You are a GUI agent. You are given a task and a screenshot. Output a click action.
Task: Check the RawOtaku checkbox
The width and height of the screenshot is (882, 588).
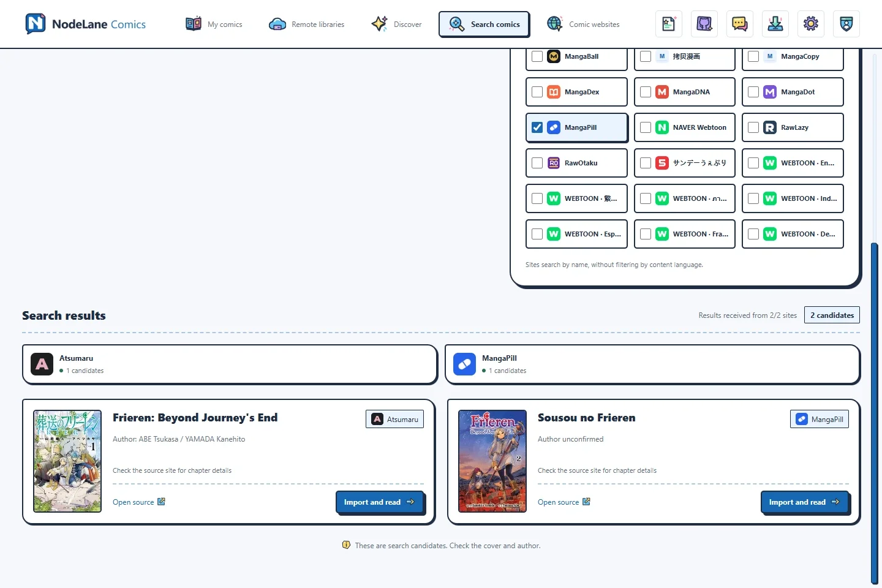point(537,163)
